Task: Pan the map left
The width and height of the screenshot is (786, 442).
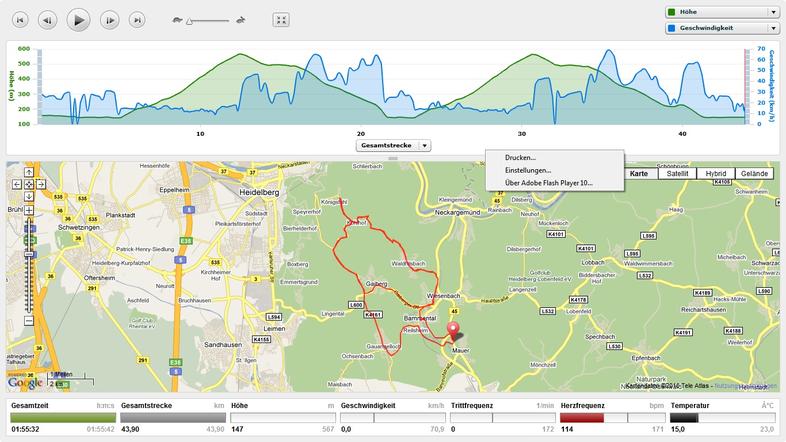Action: click(17, 184)
